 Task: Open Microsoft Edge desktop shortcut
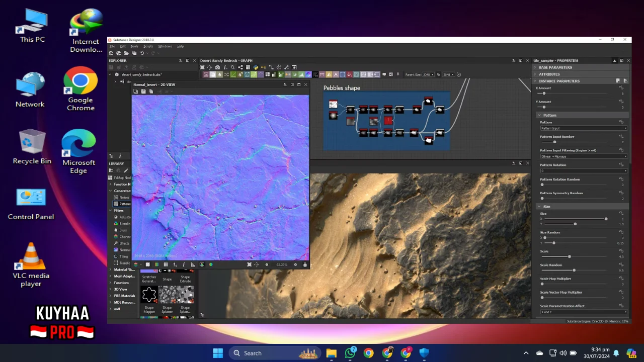[78, 152]
